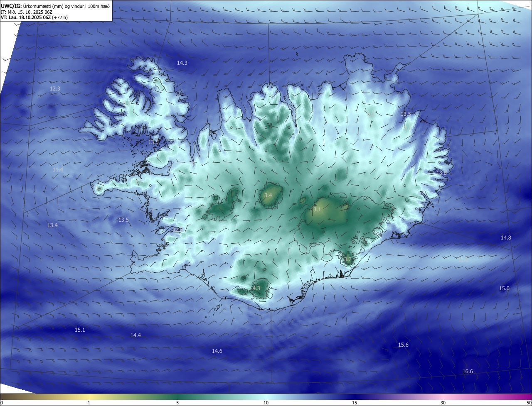Click the 3.4 value on the central glacier
532x406 pixels.
coord(268,196)
